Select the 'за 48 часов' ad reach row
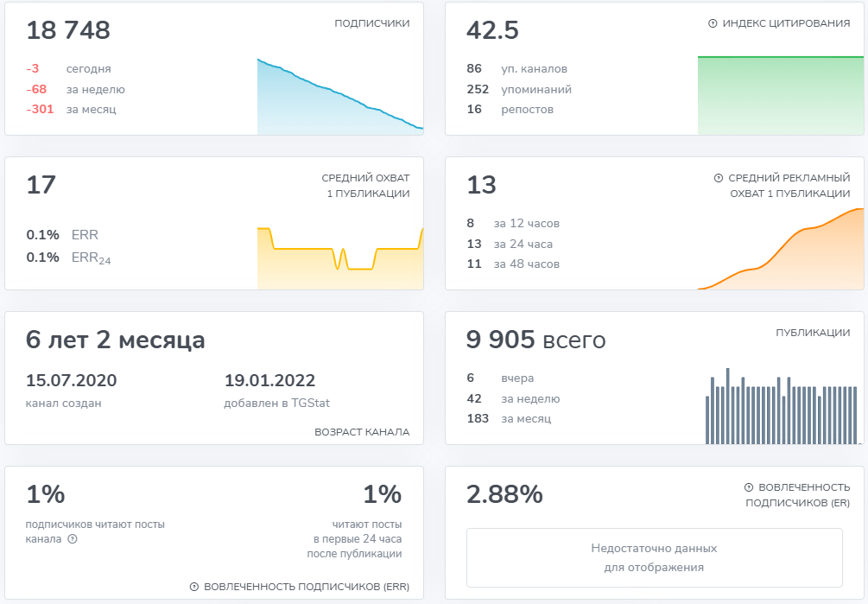The height and width of the screenshot is (604, 868). [513, 264]
